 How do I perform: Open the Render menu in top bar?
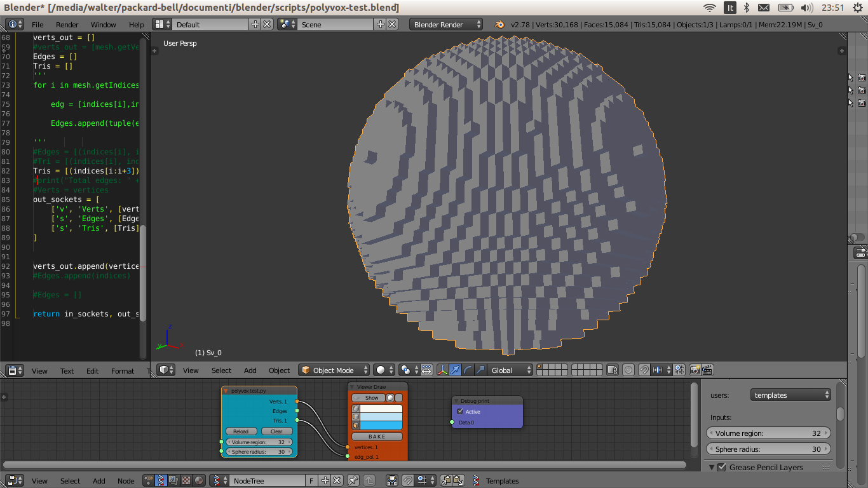[67, 24]
